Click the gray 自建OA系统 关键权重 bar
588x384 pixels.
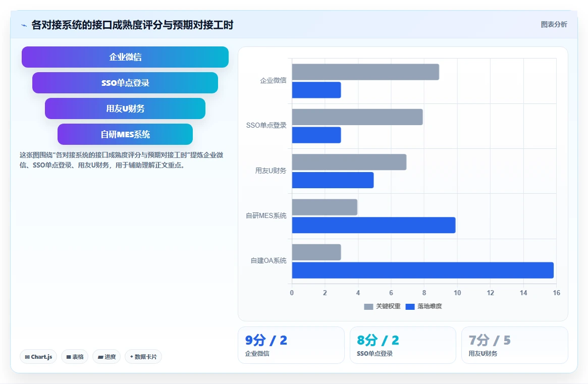pyautogui.click(x=316, y=252)
